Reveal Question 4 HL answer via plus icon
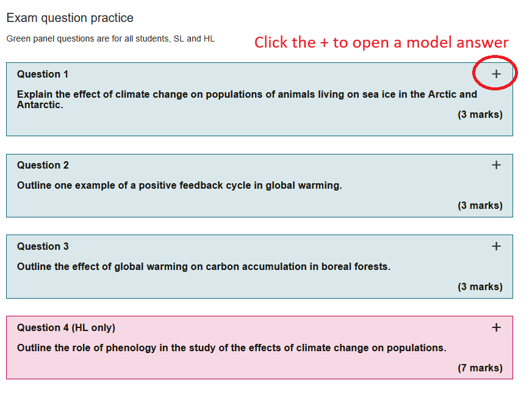Viewport: 532px width, 397px height. [496, 327]
